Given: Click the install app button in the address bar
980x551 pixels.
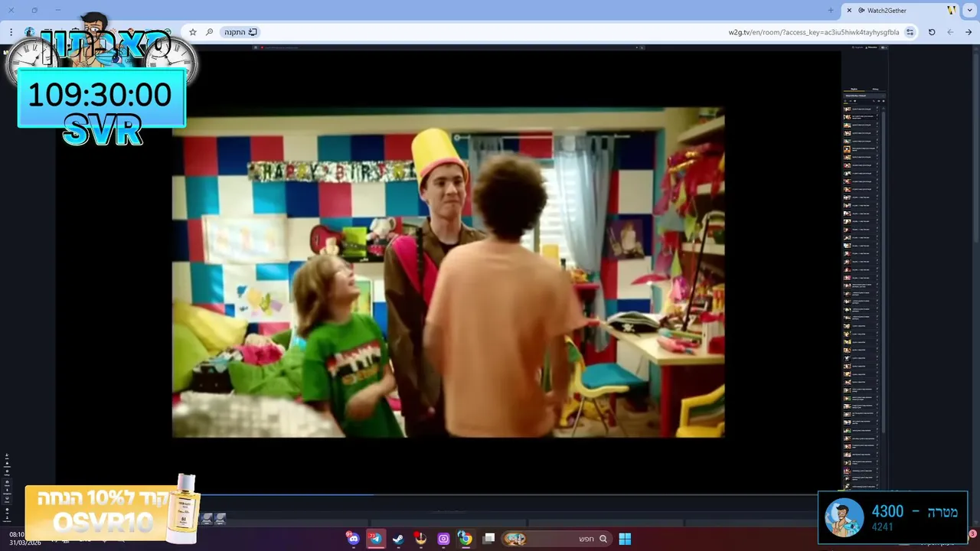Looking at the screenshot, I should [x=240, y=32].
